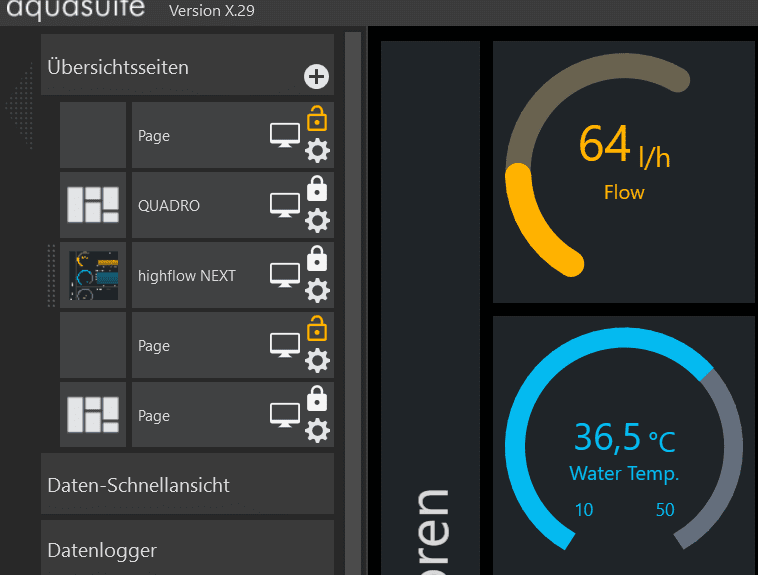
Task: Click monitor icon of Page below highflow NEXT
Action: point(285,345)
